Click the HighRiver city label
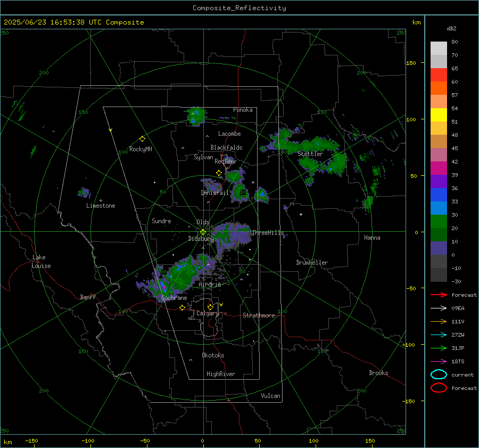 [x=221, y=374]
